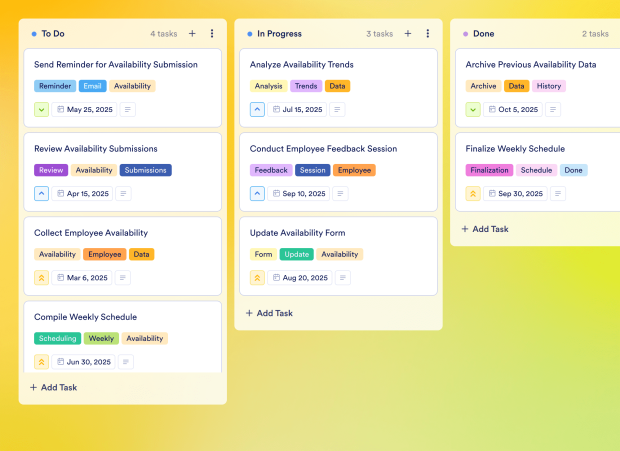
Task: Click the plus icon in In Progress header
Action: 408,33
